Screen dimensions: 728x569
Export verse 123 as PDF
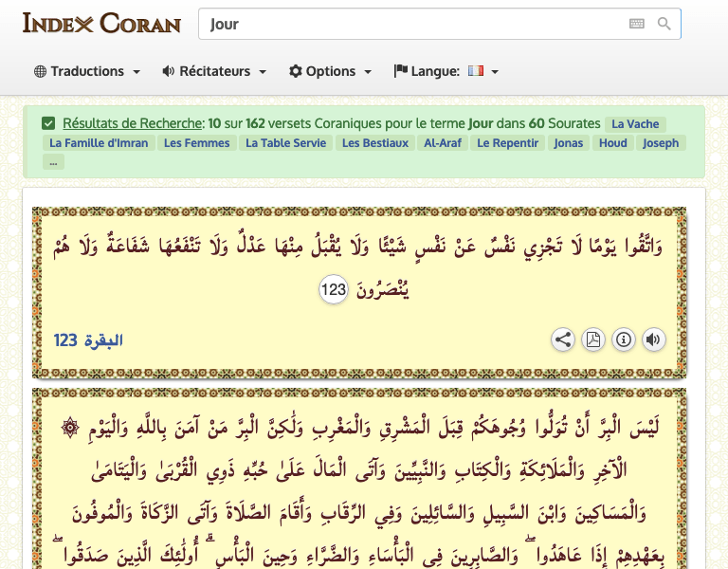point(593,340)
